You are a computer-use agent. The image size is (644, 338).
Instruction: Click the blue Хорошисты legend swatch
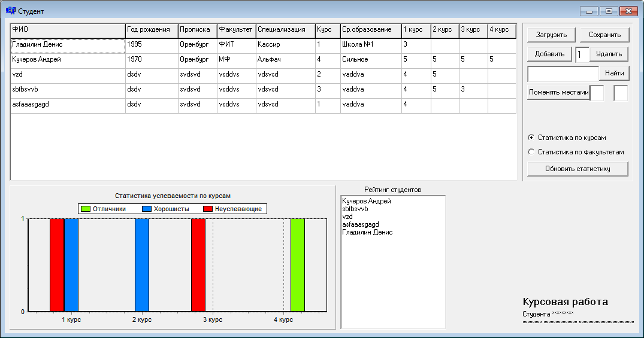pyautogui.click(x=147, y=209)
